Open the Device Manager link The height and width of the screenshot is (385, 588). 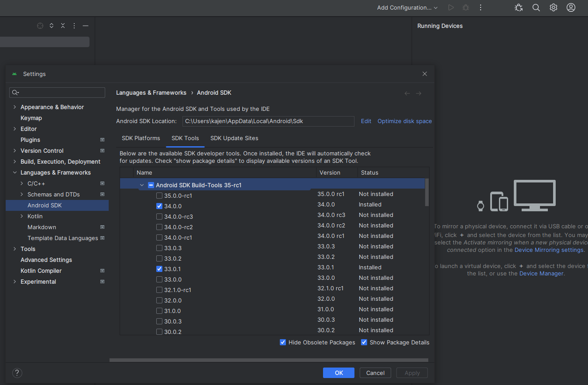[x=542, y=274]
